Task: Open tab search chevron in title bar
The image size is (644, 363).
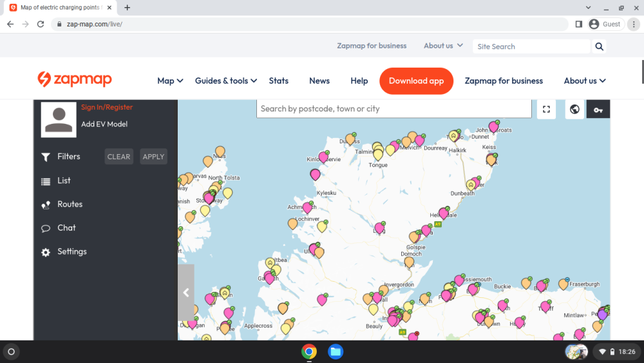Action: [588, 7]
